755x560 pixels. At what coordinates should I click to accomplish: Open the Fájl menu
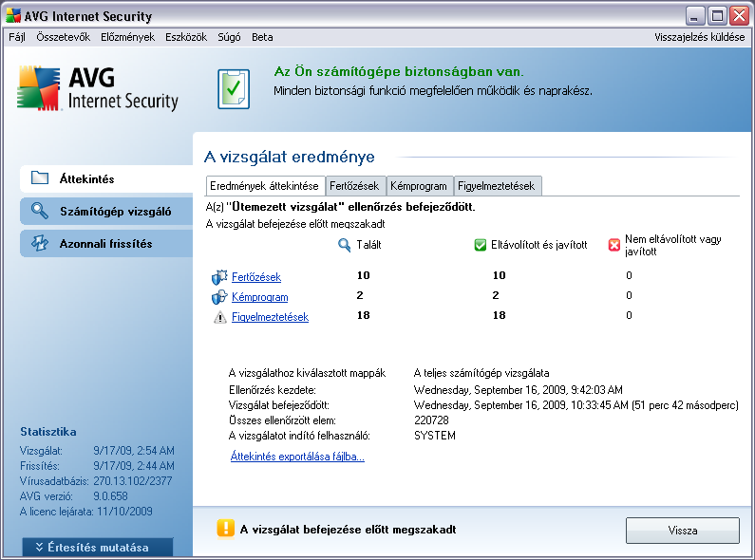pos(17,37)
